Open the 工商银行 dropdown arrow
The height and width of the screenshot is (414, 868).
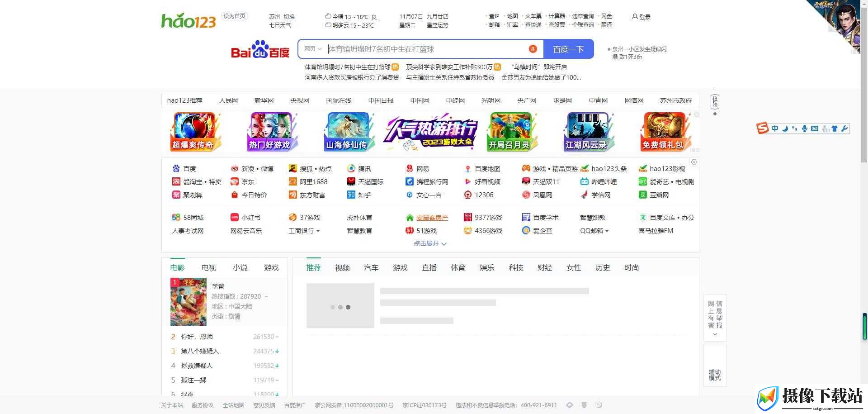point(318,231)
